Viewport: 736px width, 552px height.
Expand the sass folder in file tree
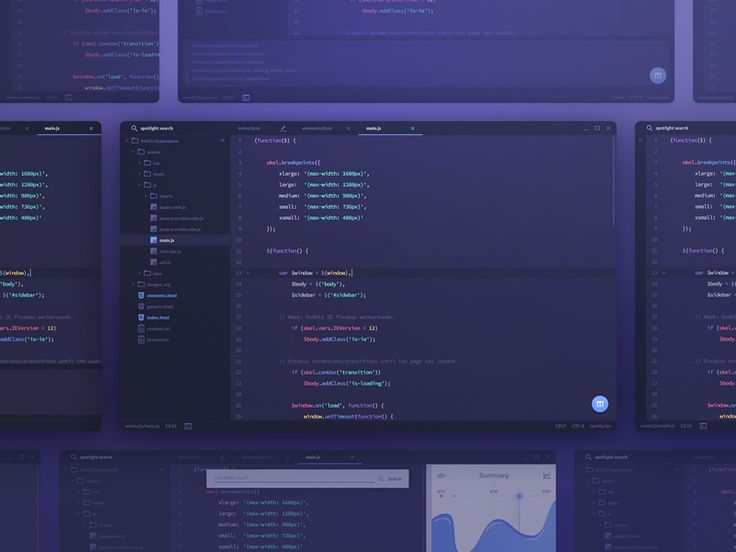[x=139, y=273]
